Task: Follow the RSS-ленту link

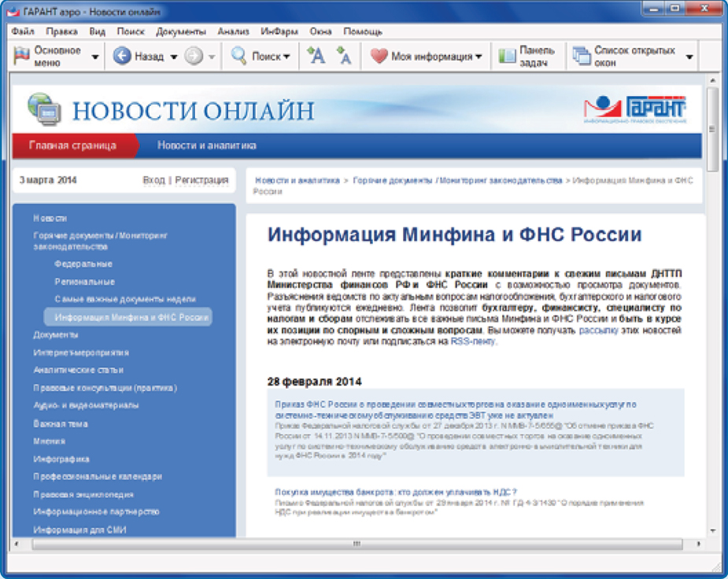Action: (473, 343)
